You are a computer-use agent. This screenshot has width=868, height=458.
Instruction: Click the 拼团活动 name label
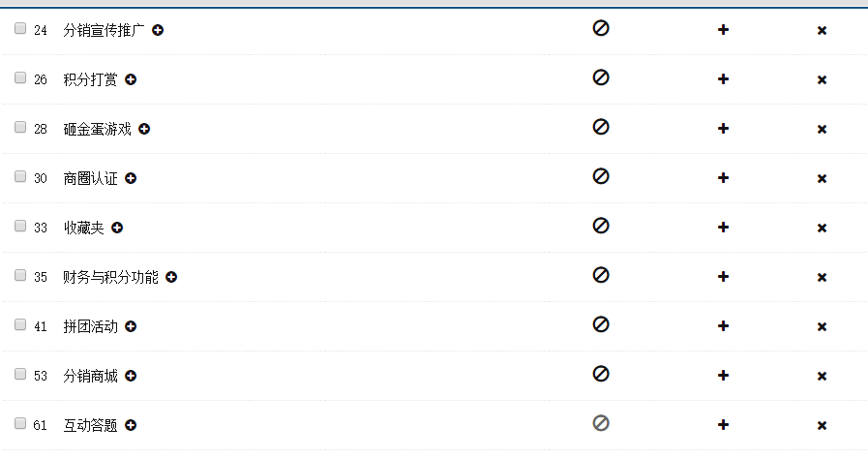pos(90,326)
